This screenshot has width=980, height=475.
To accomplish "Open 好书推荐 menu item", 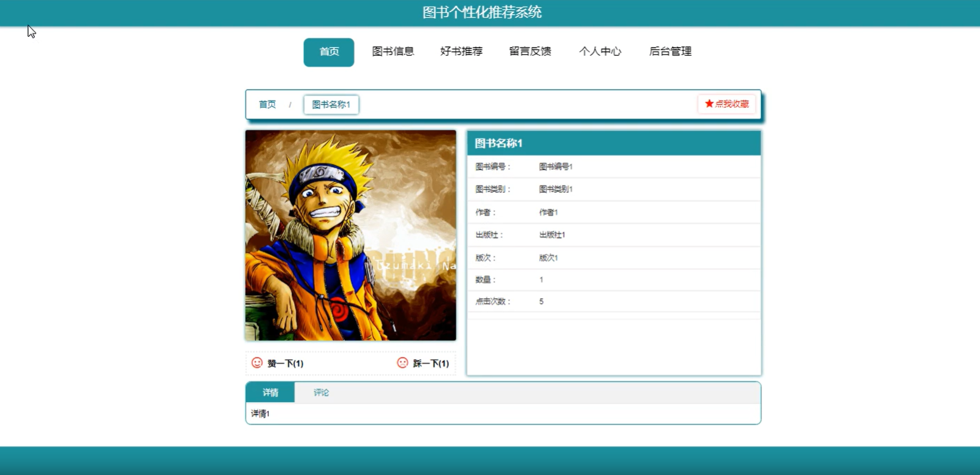I will click(461, 51).
